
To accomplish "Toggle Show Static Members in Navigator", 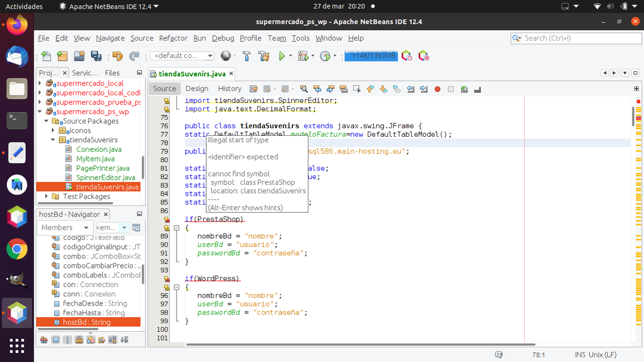I will (x=67, y=340).
